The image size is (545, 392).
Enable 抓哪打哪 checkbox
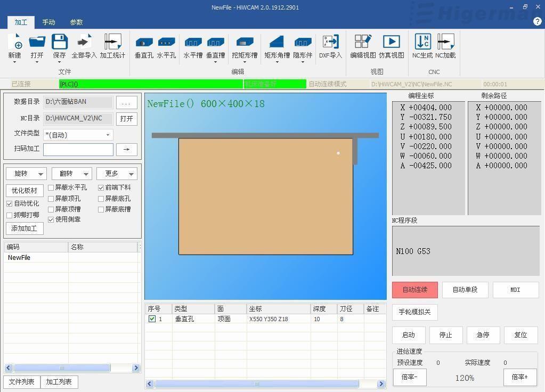(x=10, y=216)
